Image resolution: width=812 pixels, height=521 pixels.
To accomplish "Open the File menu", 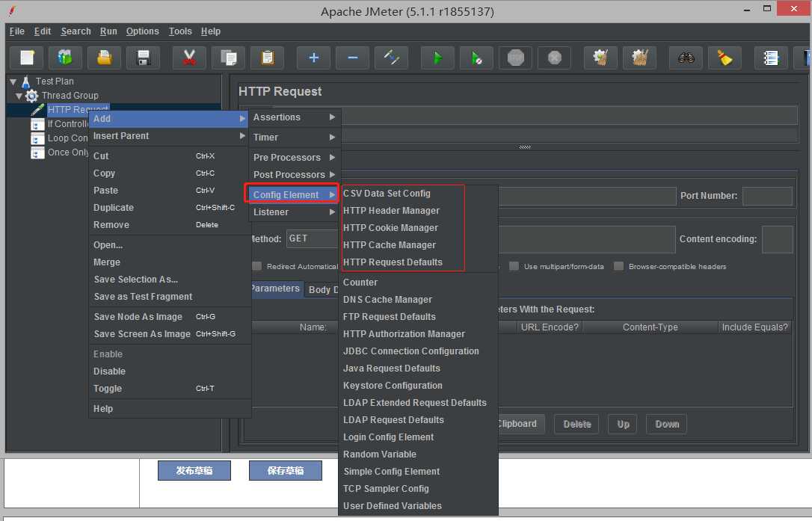I will pyautogui.click(x=17, y=31).
